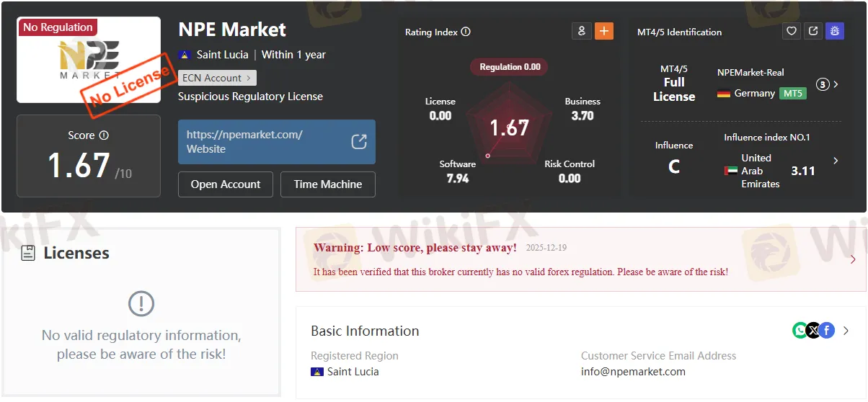
Task: Click the info icon next to Score
Action: tap(104, 135)
